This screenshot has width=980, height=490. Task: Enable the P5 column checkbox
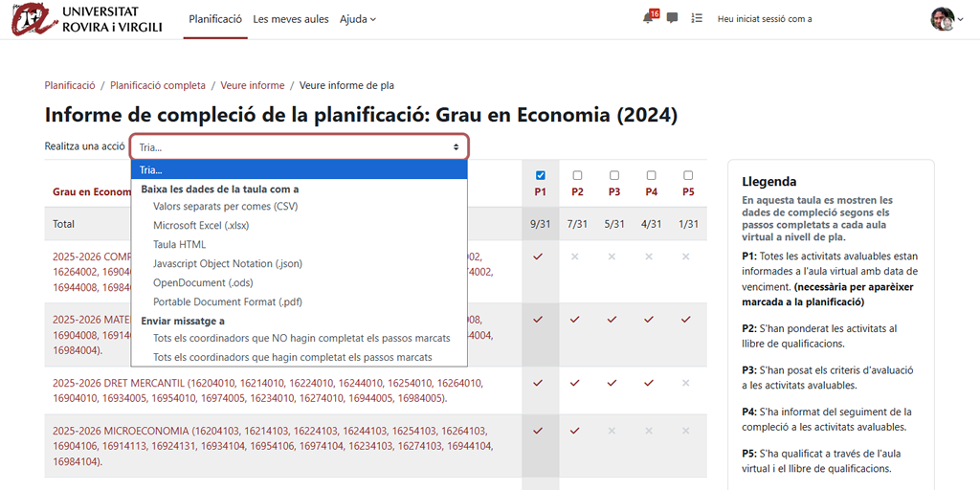coord(688,175)
